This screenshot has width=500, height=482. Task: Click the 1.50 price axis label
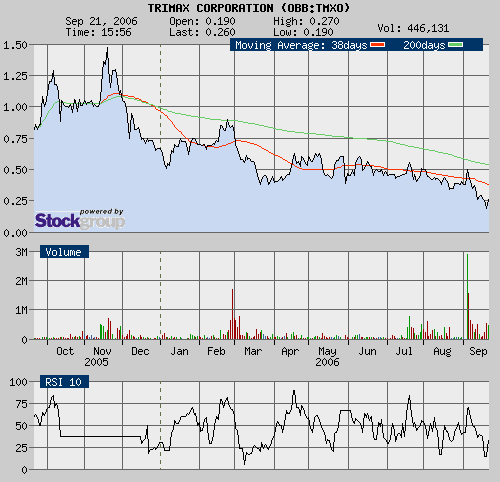point(15,45)
